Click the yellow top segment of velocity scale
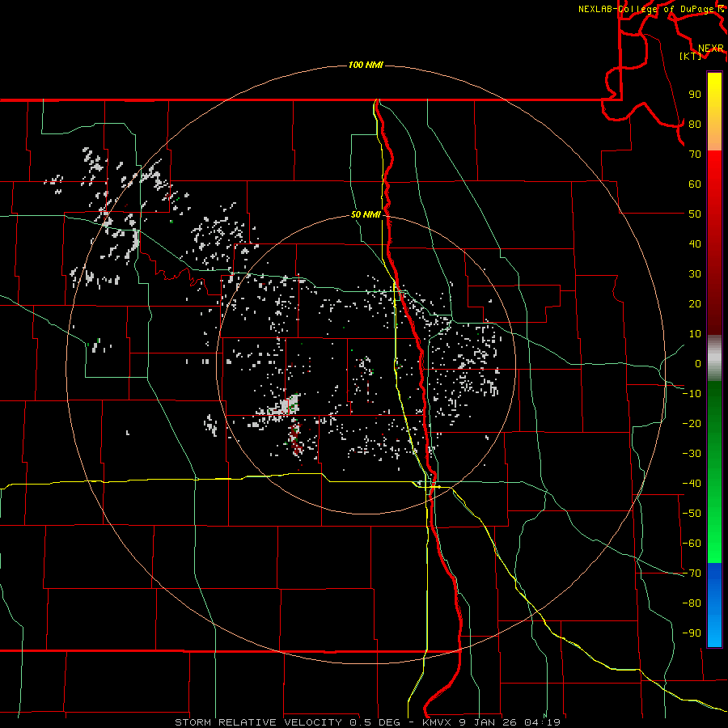The width and height of the screenshot is (728, 728). point(714,112)
